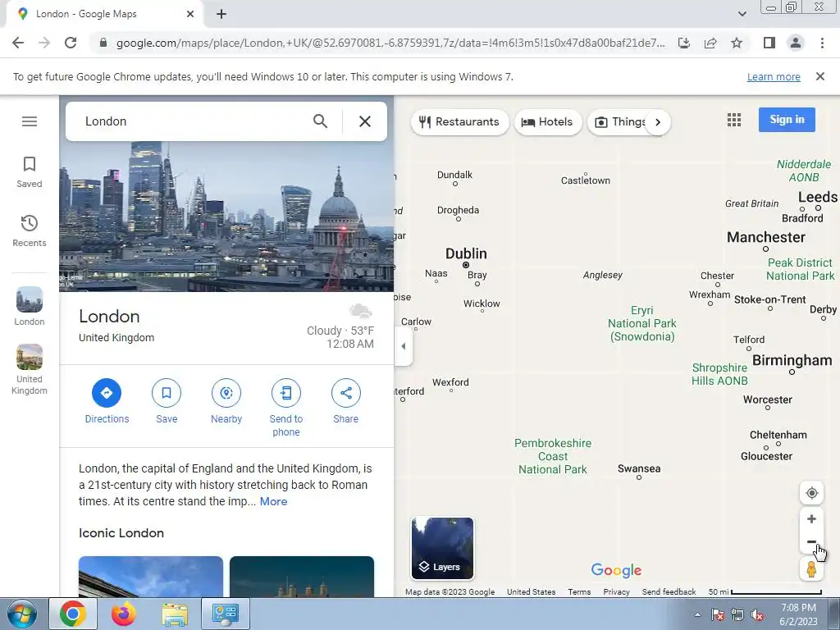Click the Manchester map label
Viewport: 840px width, 630px height.
[765, 237]
